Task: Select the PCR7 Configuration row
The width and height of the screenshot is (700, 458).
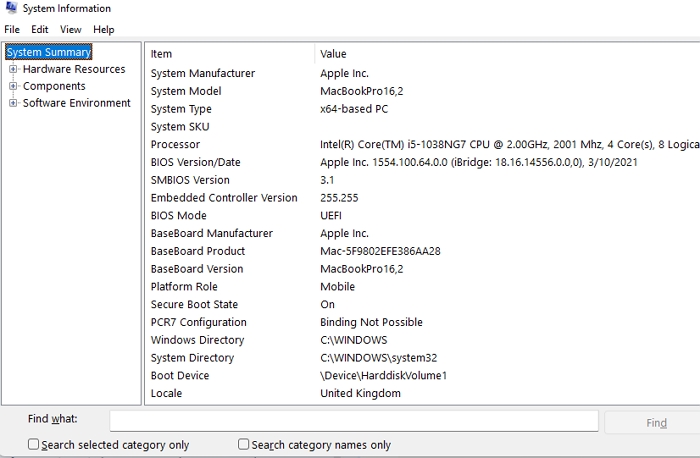Action: point(423,322)
